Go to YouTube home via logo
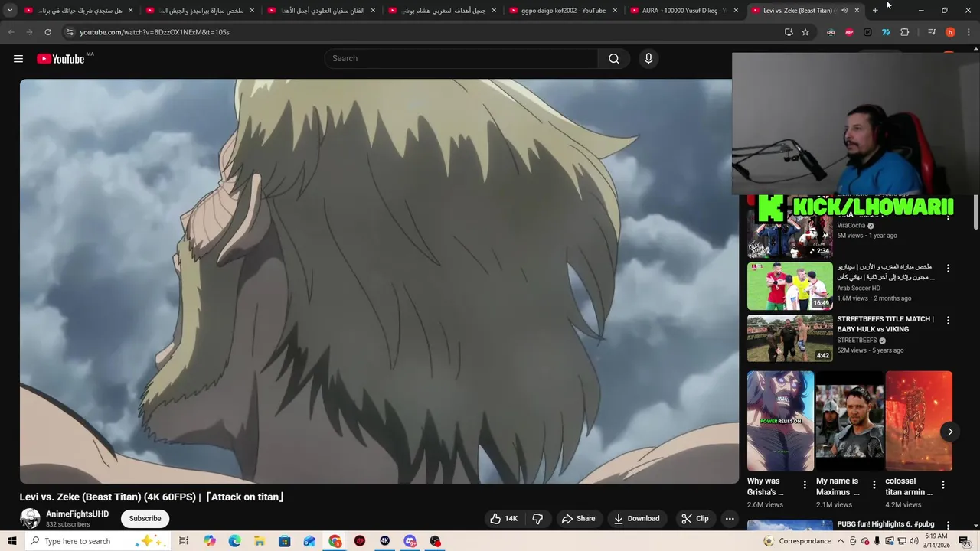 click(x=60, y=59)
